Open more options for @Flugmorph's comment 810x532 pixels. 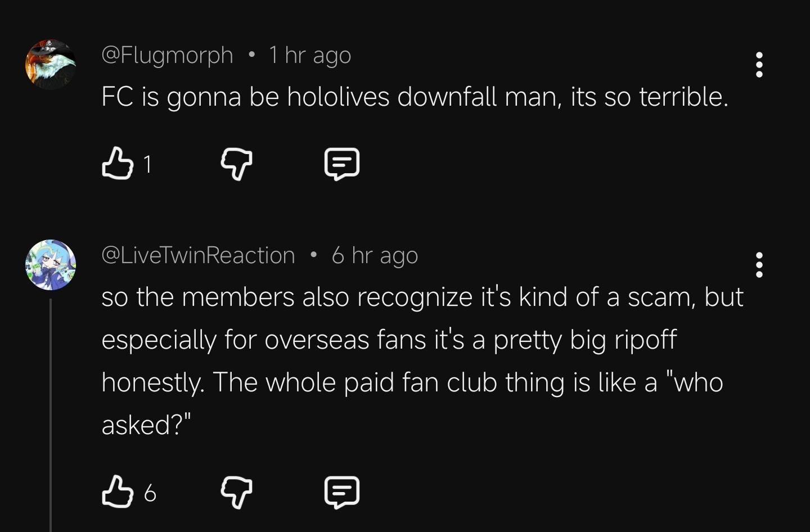759,65
